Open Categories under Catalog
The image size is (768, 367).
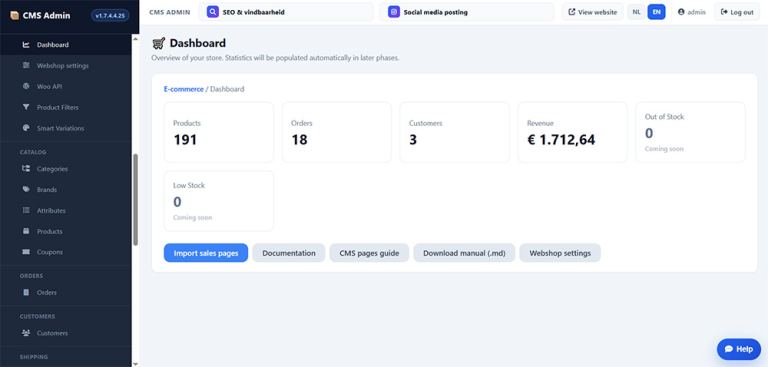(66, 169)
